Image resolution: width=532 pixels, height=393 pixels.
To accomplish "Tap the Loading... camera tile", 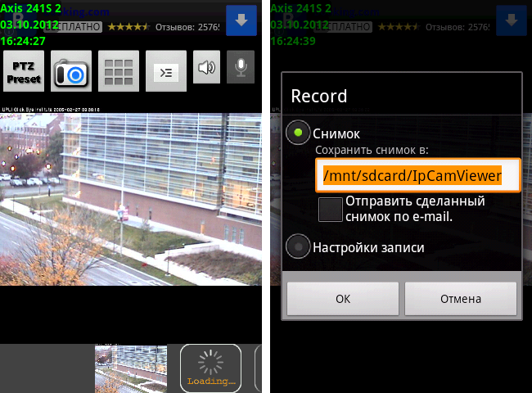I will click(210, 368).
